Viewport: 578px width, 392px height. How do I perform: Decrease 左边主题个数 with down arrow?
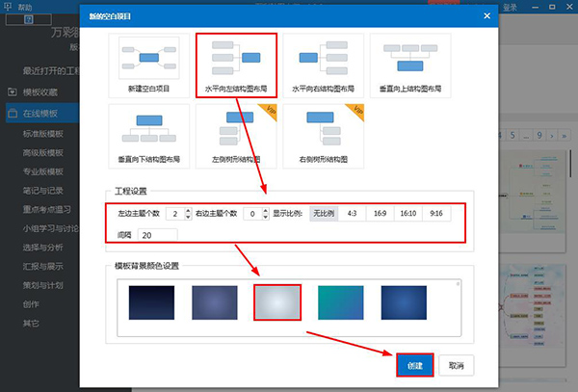click(x=188, y=217)
